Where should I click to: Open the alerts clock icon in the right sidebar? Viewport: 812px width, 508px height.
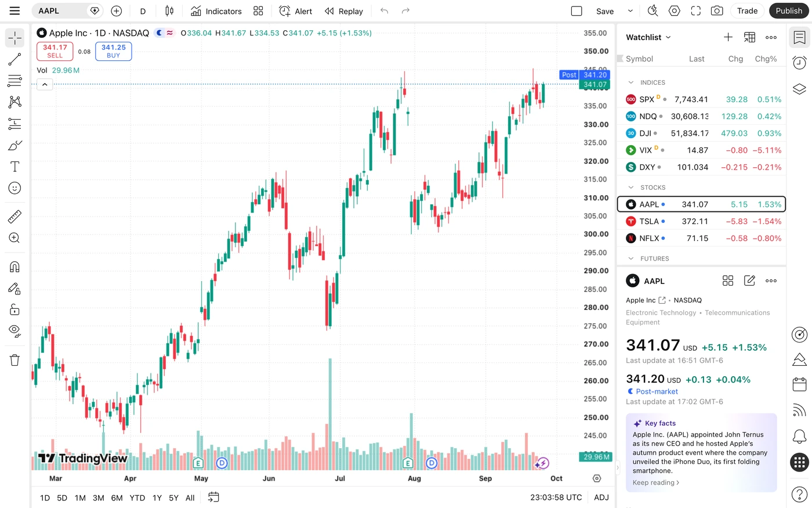(799, 63)
